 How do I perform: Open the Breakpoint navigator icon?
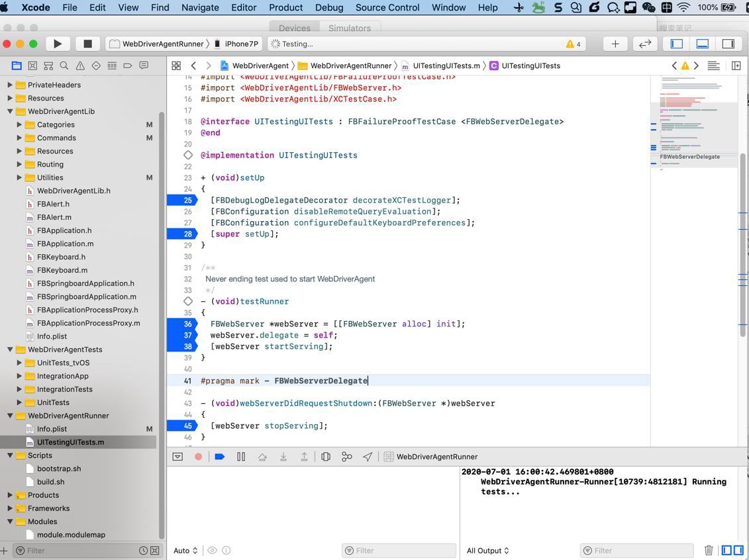click(128, 66)
